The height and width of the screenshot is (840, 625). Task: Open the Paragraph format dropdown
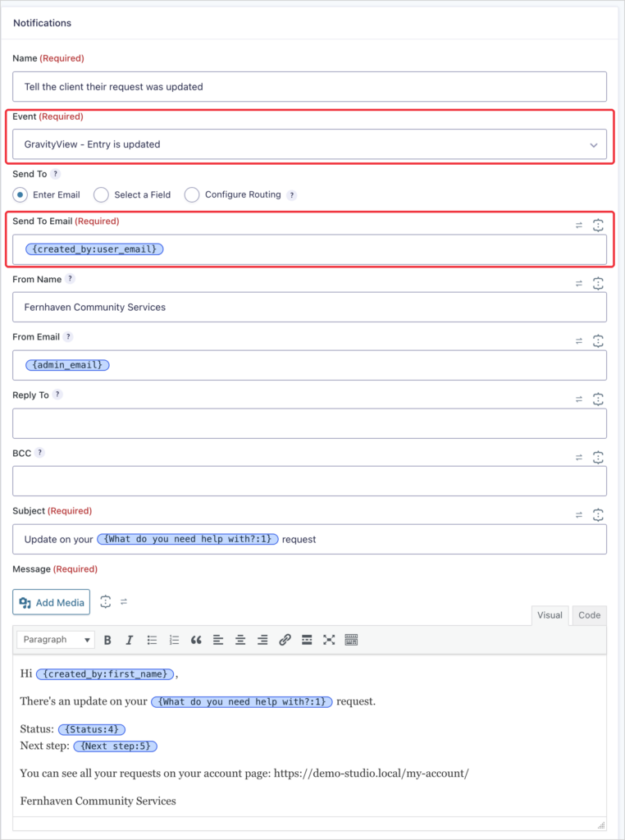(x=56, y=640)
